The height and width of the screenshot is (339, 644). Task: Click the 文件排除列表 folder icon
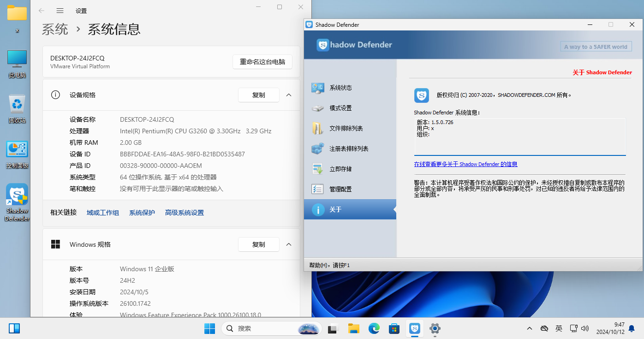pyautogui.click(x=318, y=128)
